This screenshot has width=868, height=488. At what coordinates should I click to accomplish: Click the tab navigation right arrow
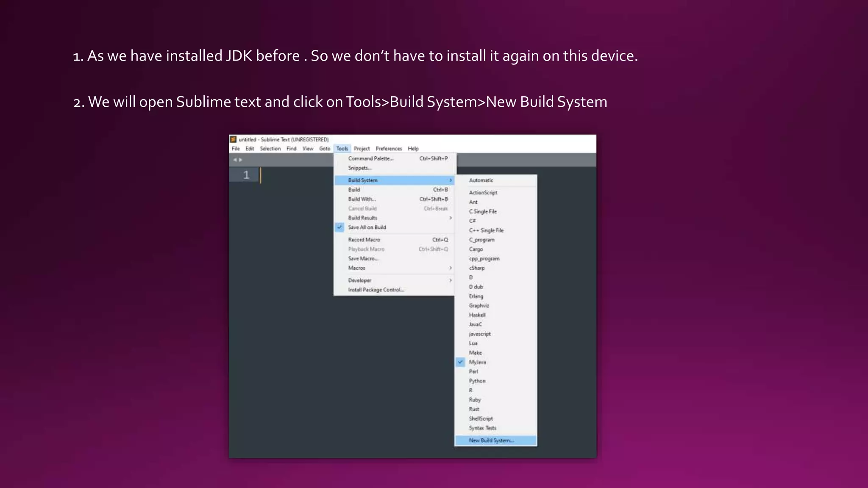(241, 160)
